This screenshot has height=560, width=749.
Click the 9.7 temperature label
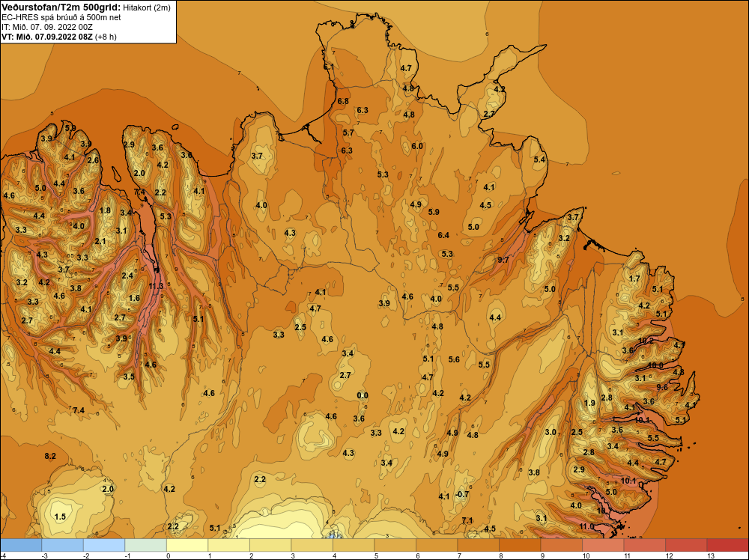[x=503, y=260]
